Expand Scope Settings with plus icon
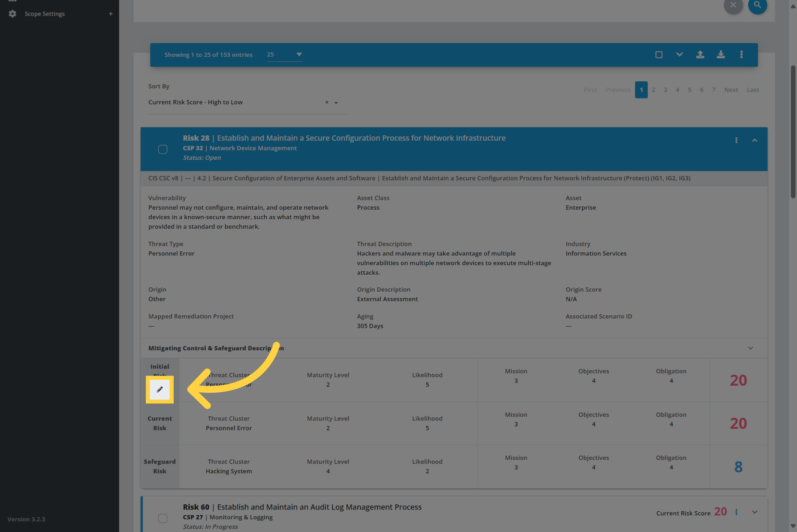797x532 pixels. (x=111, y=14)
